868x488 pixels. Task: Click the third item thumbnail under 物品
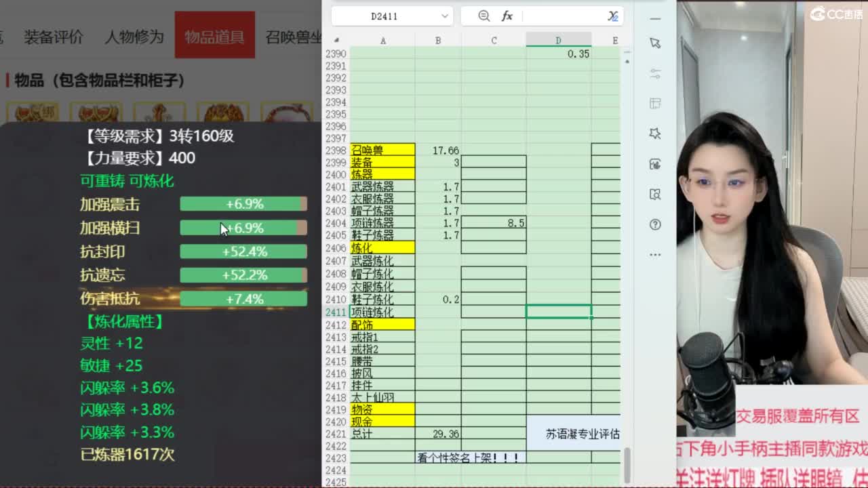click(159, 112)
